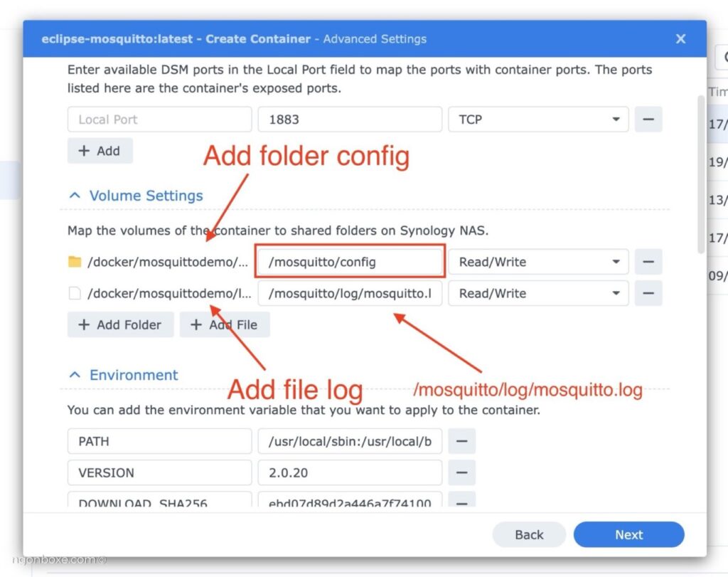Click the Add Folder button
The width and height of the screenshot is (728, 577).
tap(120, 324)
